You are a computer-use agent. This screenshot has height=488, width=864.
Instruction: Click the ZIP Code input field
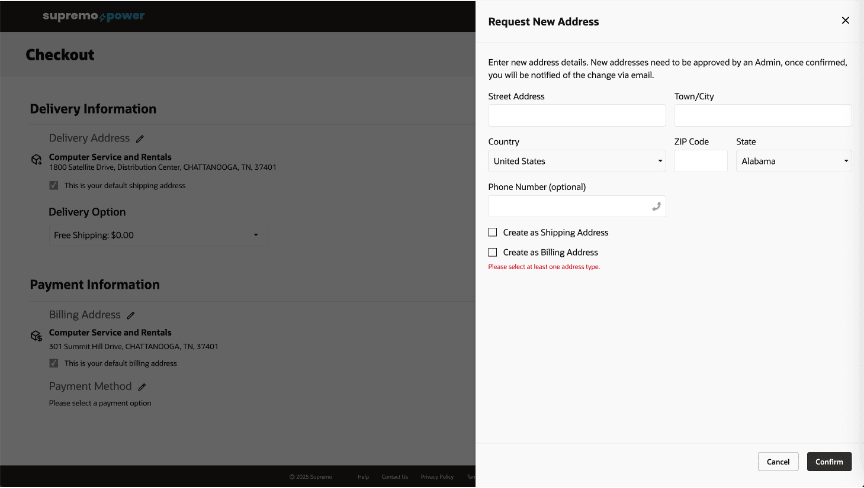click(x=700, y=161)
